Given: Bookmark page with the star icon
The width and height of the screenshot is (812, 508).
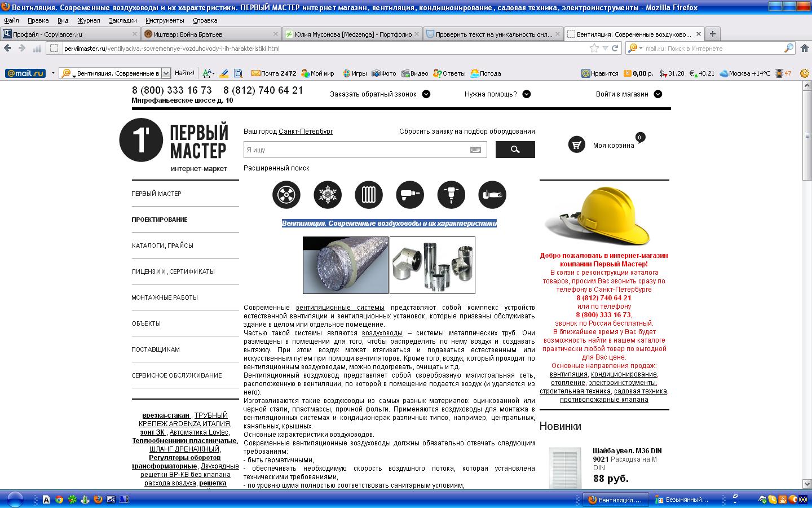Looking at the screenshot, I should pos(594,49).
